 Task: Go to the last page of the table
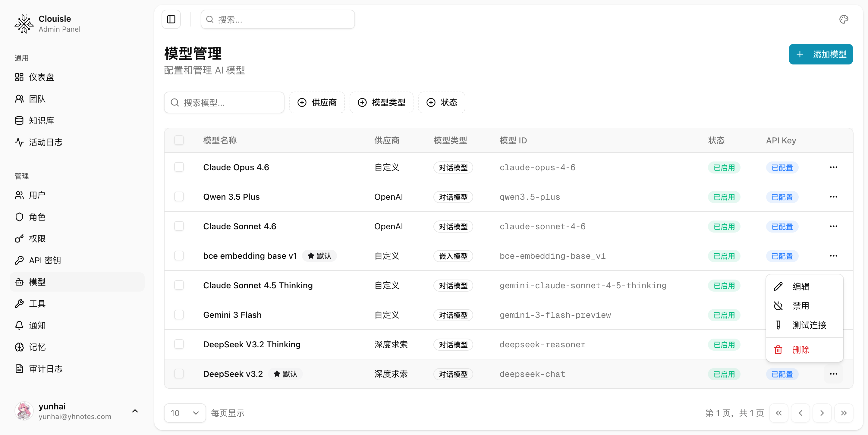click(x=843, y=413)
